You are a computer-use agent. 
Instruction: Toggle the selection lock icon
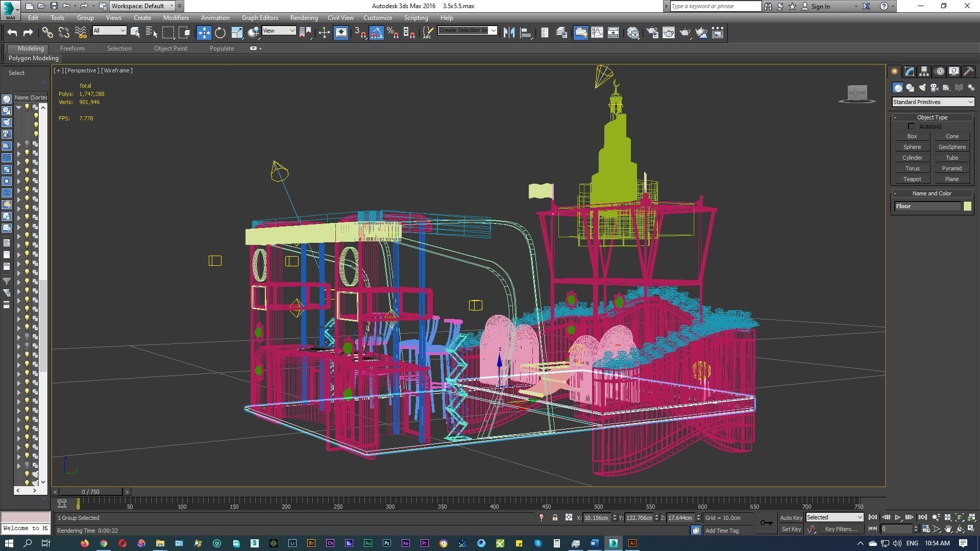(x=555, y=517)
